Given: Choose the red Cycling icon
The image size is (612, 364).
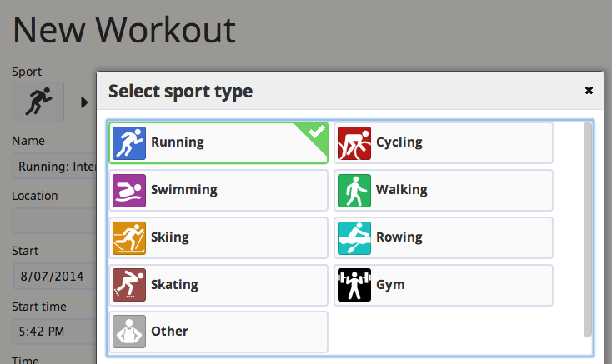Looking at the screenshot, I should point(354,143).
